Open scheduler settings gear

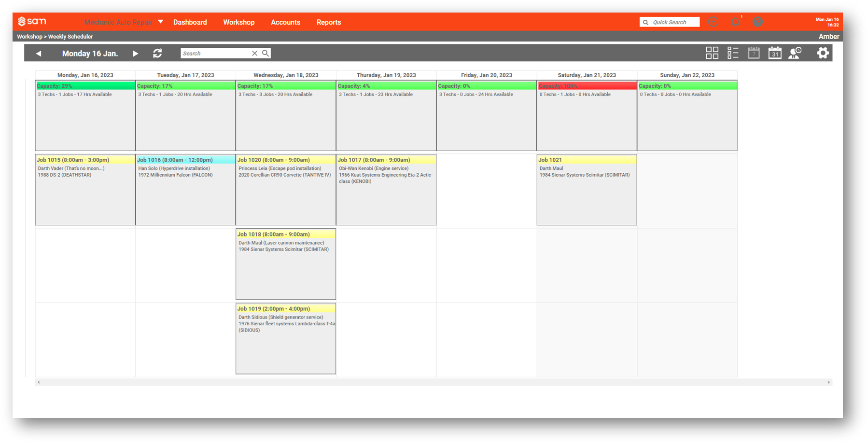(822, 53)
